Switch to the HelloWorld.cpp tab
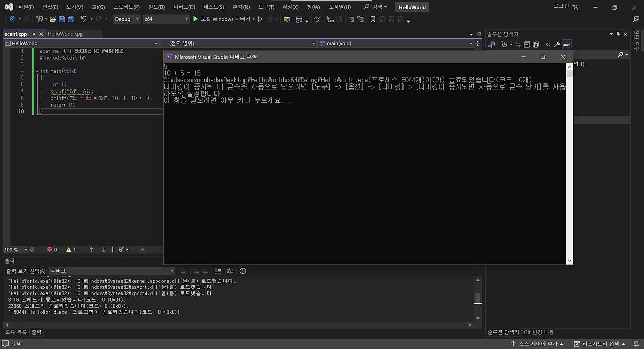Viewport: 644px width, 349px height. [x=66, y=34]
